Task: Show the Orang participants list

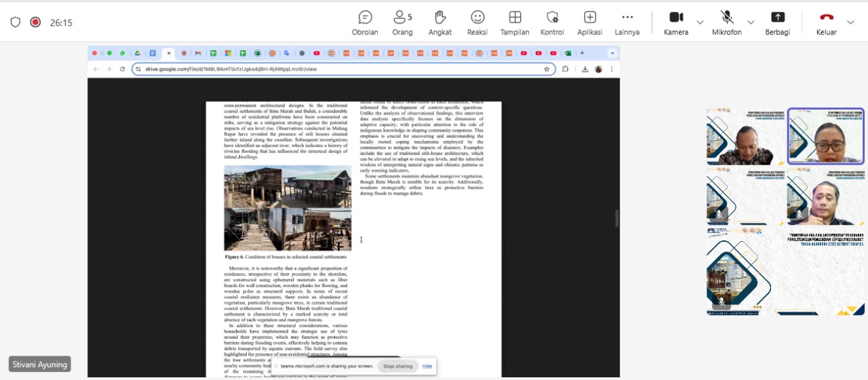Action: point(402,22)
